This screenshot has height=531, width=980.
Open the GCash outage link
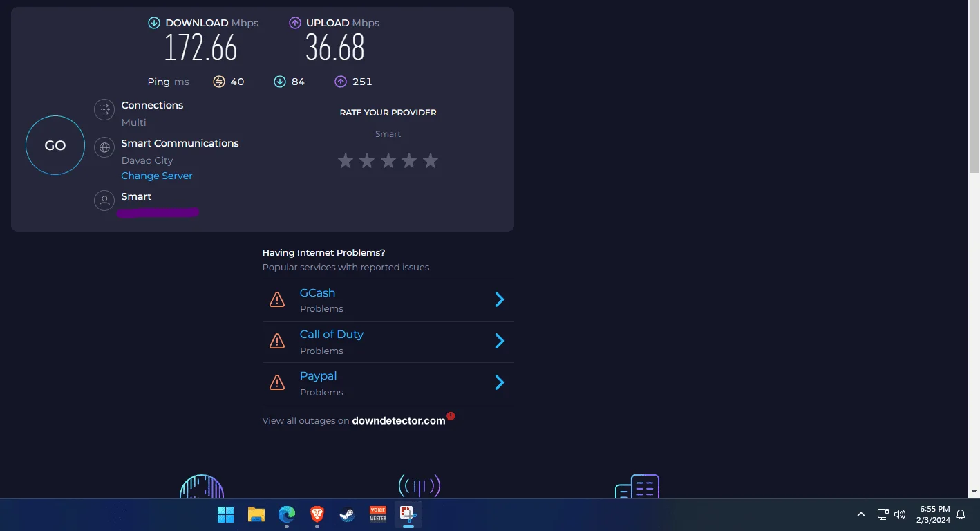(317, 292)
